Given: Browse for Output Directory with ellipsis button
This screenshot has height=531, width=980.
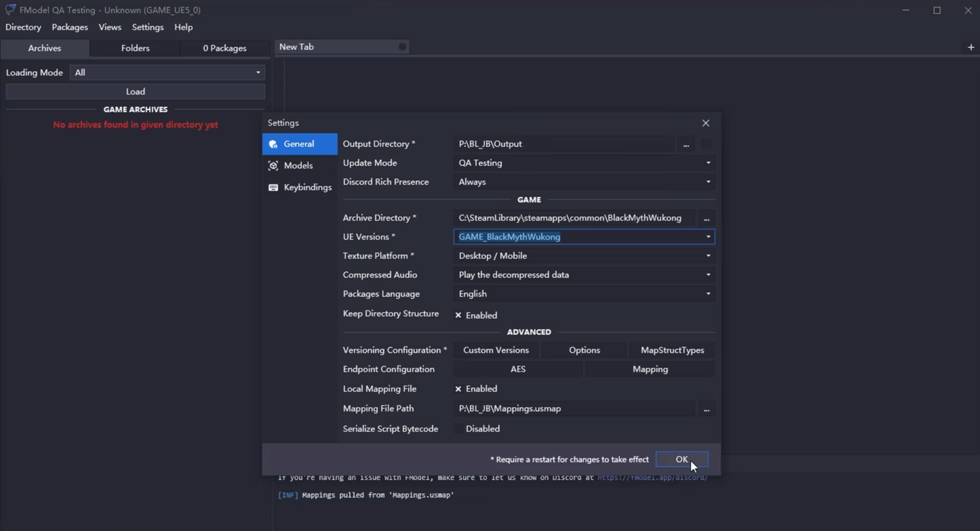Looking at the screenshot, I should point(686,144).
